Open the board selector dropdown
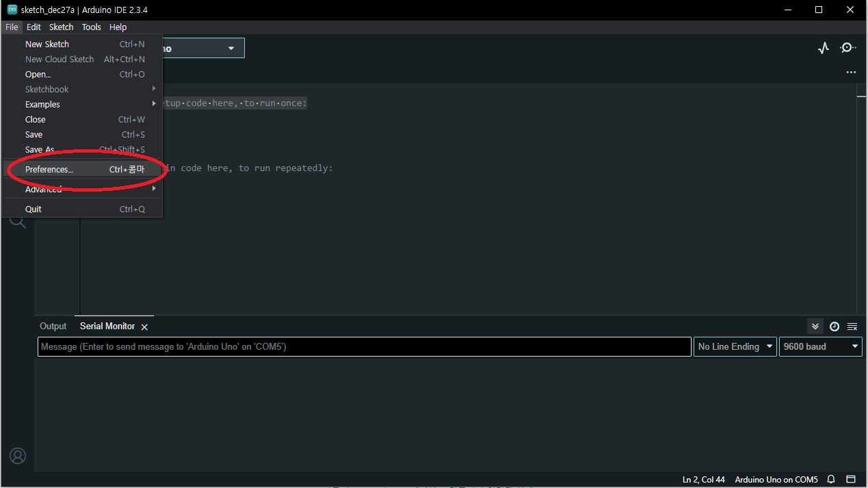This screenshot has width=868, height=488. [231, 48]
